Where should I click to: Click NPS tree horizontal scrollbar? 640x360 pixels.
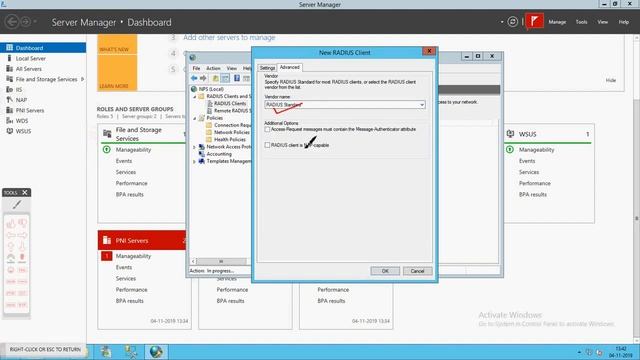tap(220, 261)
